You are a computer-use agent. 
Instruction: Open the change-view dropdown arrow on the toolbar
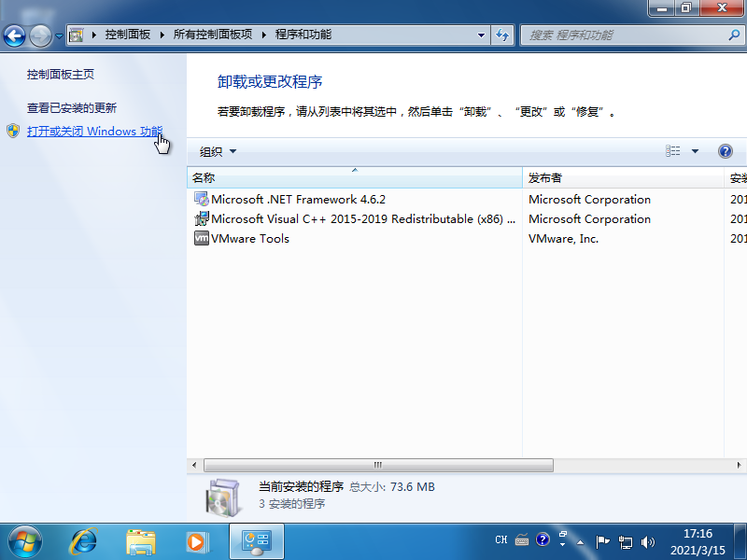pos(695,150)
